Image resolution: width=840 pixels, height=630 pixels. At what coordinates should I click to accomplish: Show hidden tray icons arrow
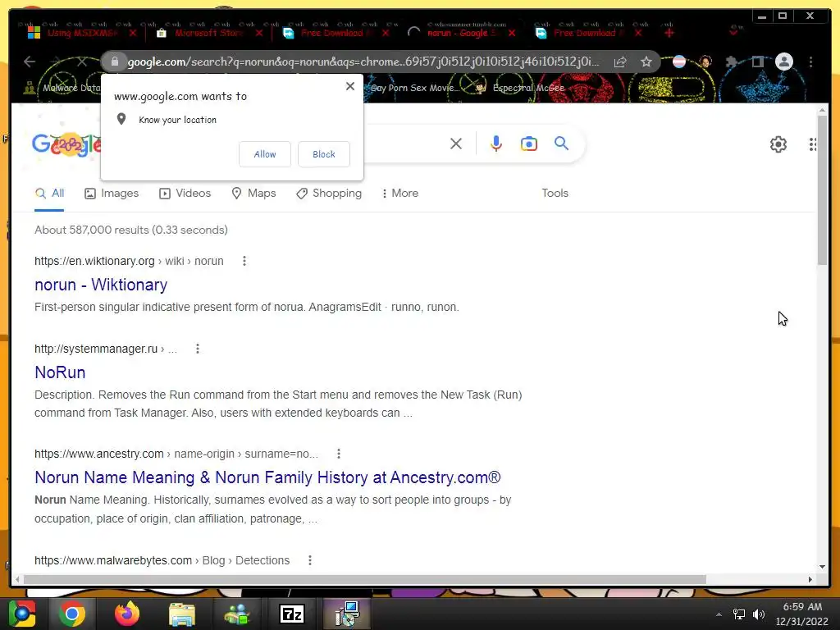(x=719, y=614)
